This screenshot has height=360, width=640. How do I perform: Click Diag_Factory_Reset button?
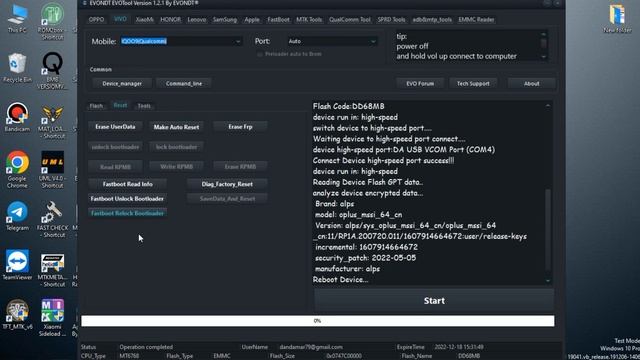pyautogui.click(x=227, y=184)
